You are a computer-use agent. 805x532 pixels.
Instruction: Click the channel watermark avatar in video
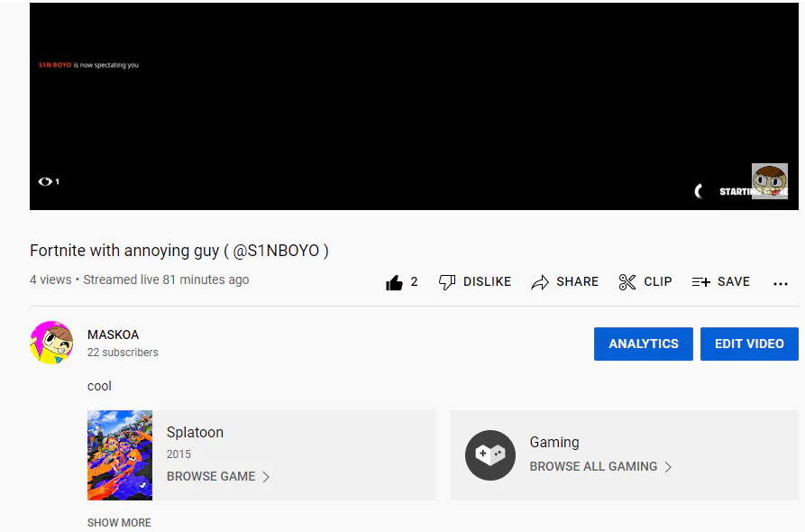coord(770,180)
